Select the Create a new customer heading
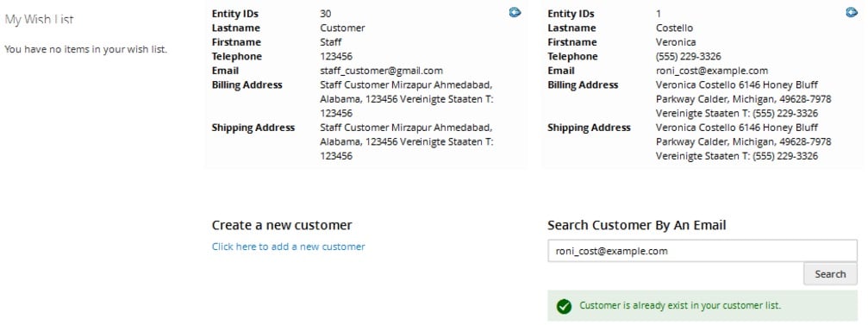The width and height of the screenshot is (868, 325). (282, 225)
